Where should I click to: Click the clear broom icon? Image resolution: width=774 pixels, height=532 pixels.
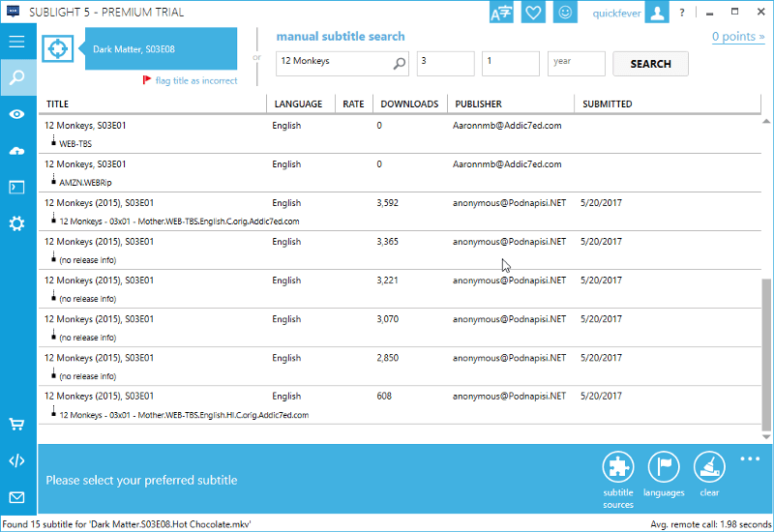pyautogui.click(x=709, y=467)
